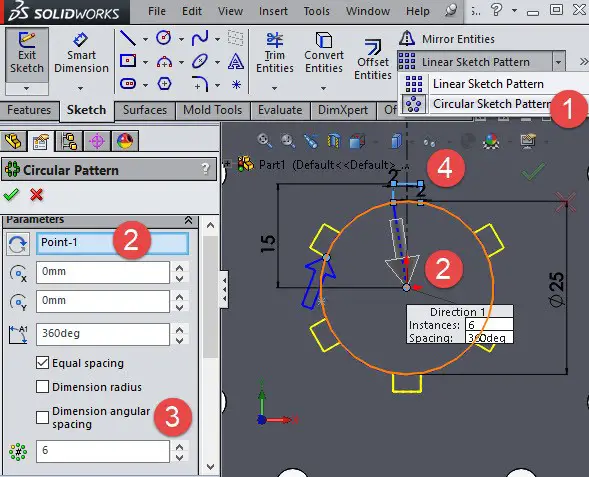
Task: Cancel Circular Pattern with red X
Action: [36, 195]
